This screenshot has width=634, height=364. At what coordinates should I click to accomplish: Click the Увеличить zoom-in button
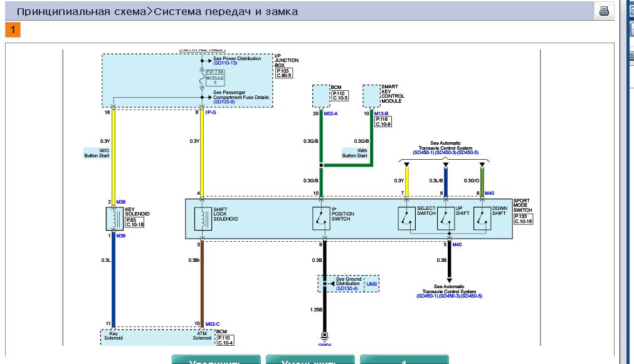tap(216, 360)
